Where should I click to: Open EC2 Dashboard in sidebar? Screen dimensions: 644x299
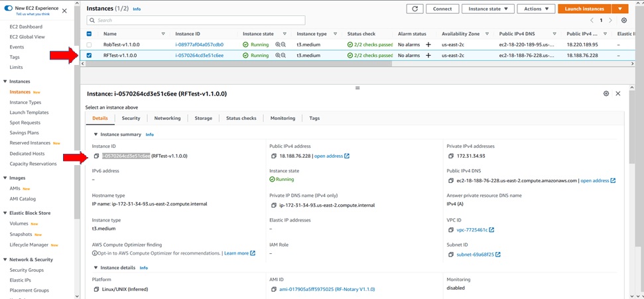(26, 27)
